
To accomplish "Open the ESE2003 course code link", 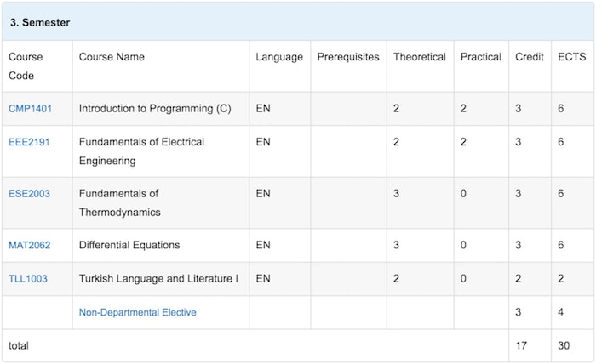I will click(29, 194).
